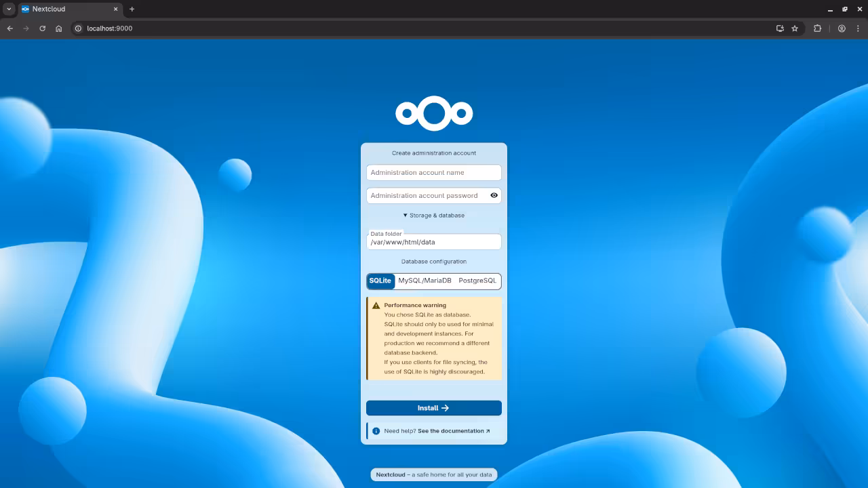Bookmark the page with the star icon
The width and height of the screenshot is (868, 488).
coord(795,28)
